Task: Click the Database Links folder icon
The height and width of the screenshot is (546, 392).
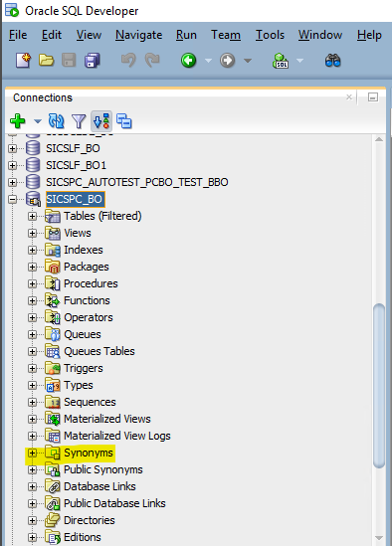Action: click(x=53, y=486)
